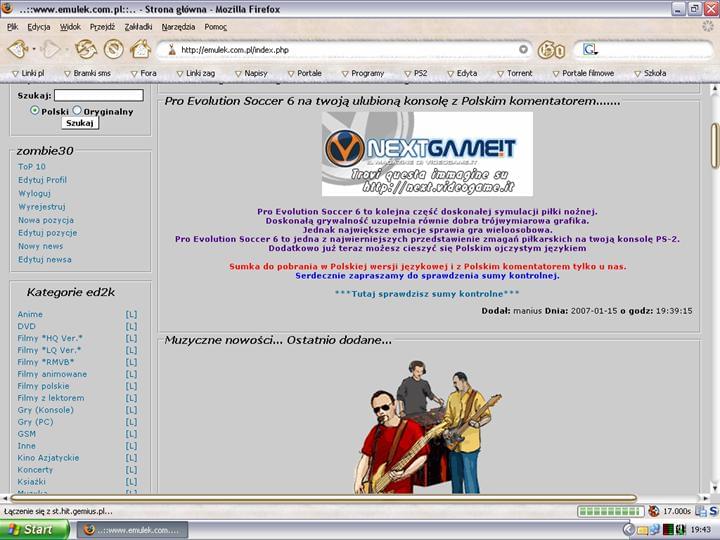Expand the Linki zag bookmark folder
Screen dimensions: 720x540
click(196, 73)
